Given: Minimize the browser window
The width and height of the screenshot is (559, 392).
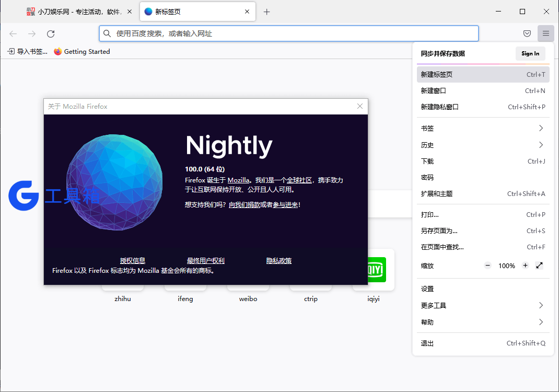Looking at the screenshot, I should pos(498,12).
